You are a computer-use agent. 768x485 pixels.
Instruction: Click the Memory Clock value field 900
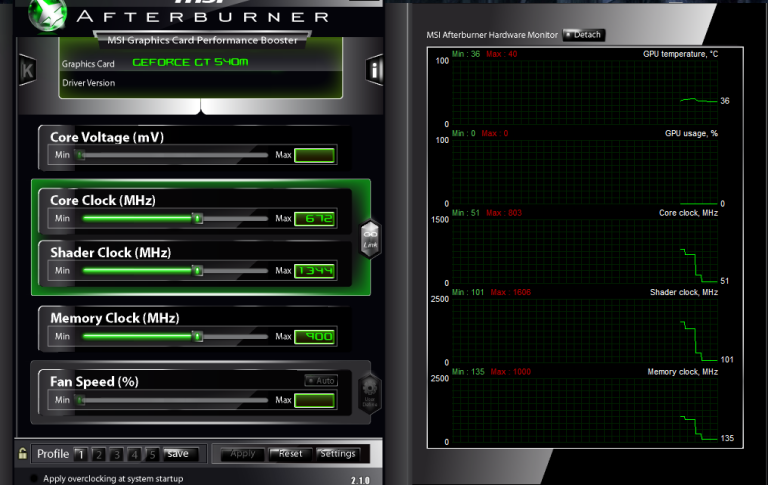314,337
